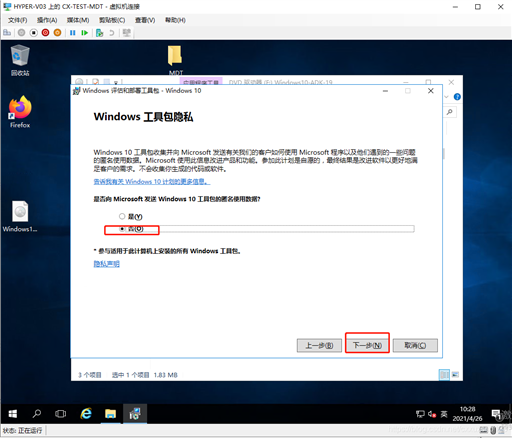Click the ADK setup dialog title icon
The height and width of the screenshot is (438, 512).
point(77,91)
